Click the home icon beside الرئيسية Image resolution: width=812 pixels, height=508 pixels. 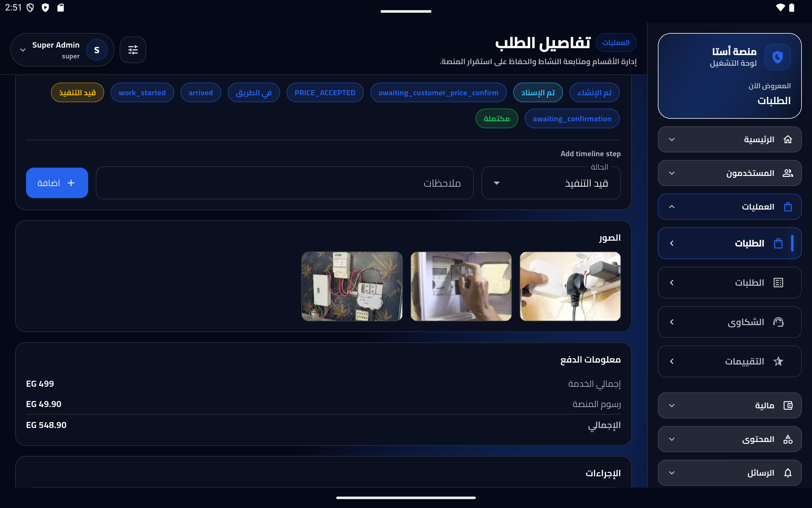point(788,139)
